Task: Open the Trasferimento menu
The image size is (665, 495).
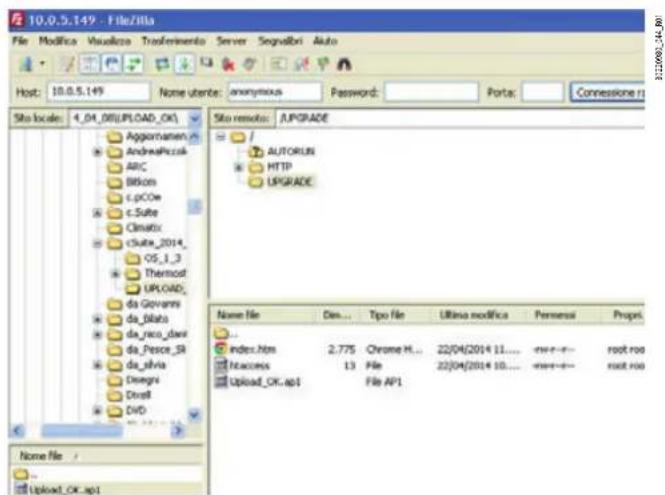Action: 173,41
